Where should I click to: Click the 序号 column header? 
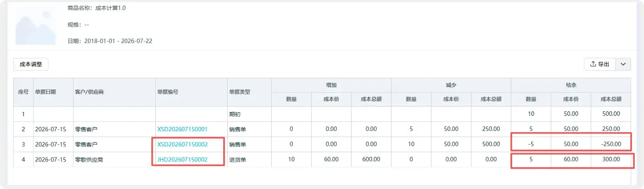click(23, 92)
